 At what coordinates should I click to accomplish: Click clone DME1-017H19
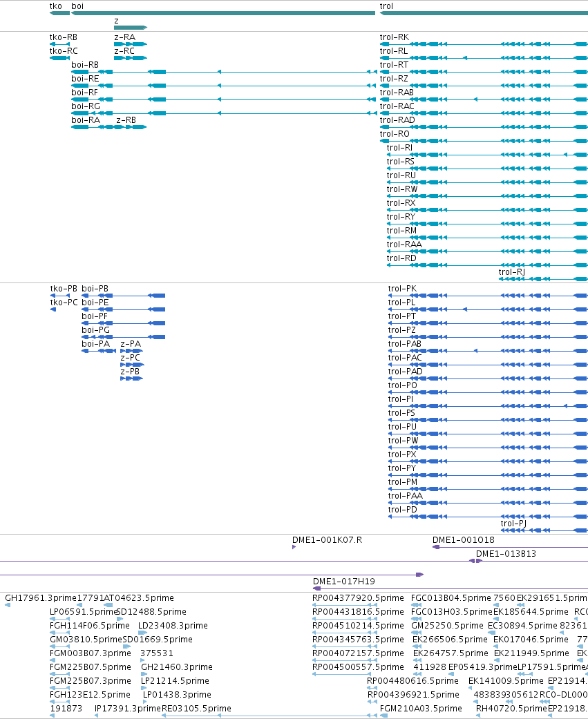(x=344, y=582)
